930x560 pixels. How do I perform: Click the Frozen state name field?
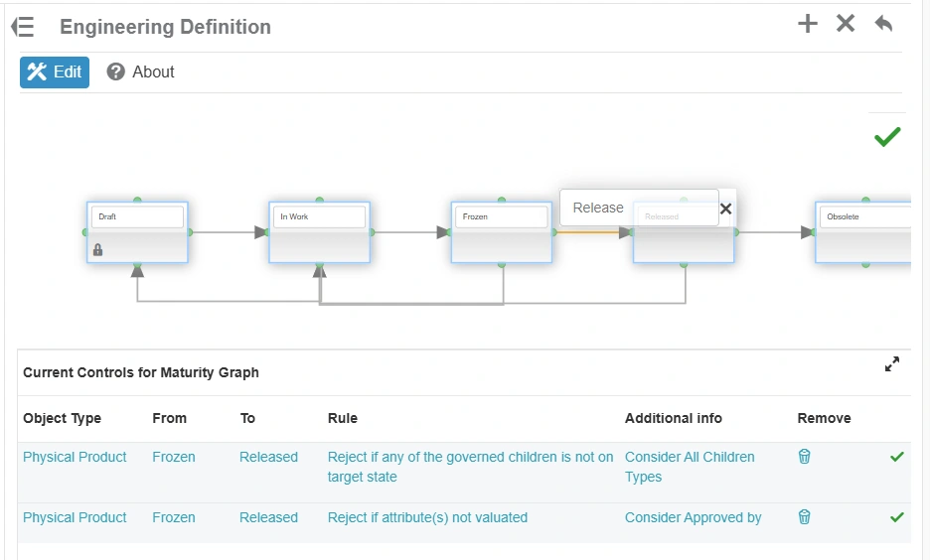501,216
